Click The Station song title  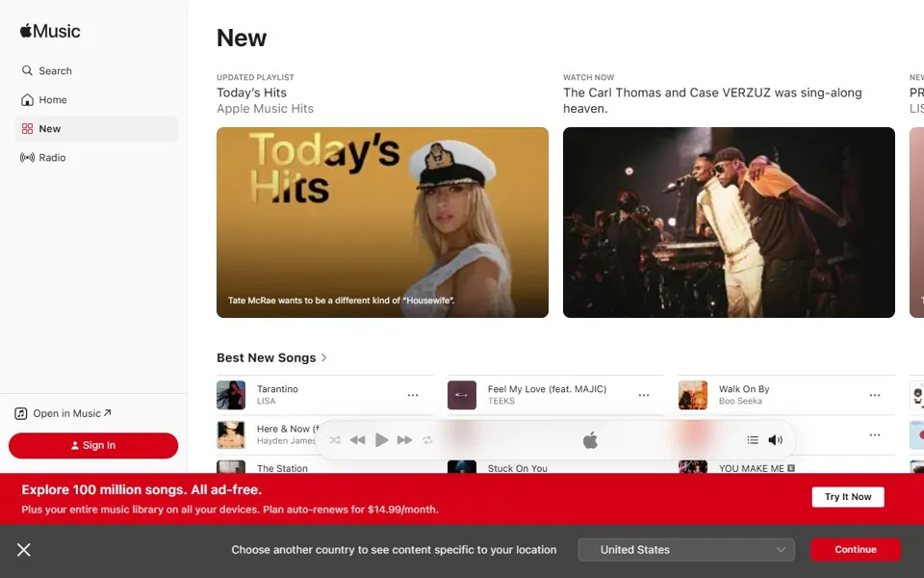[x=282, y=468]
